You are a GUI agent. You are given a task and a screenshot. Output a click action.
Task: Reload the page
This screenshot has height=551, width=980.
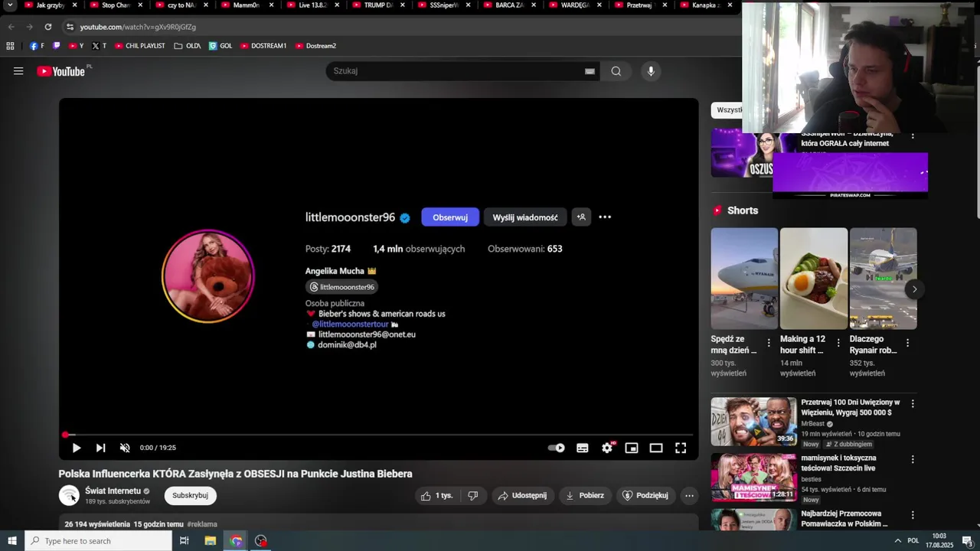point(48,27)
